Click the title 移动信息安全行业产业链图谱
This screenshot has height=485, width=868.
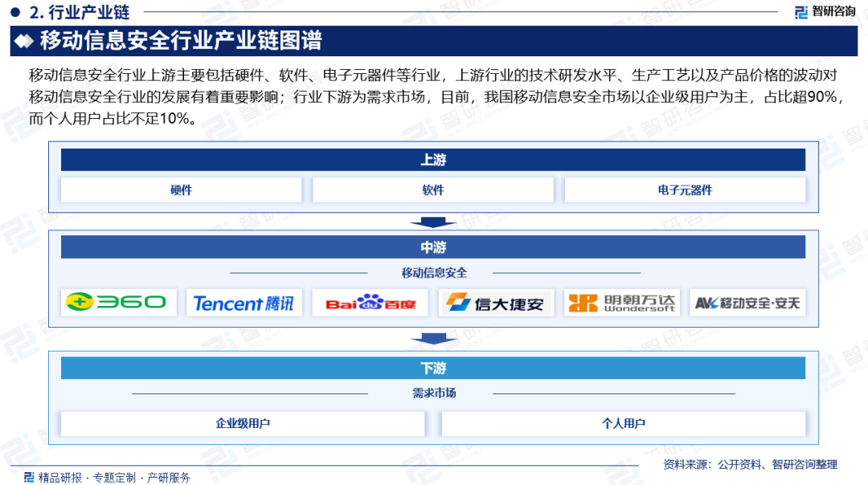[x=181, y=41]
